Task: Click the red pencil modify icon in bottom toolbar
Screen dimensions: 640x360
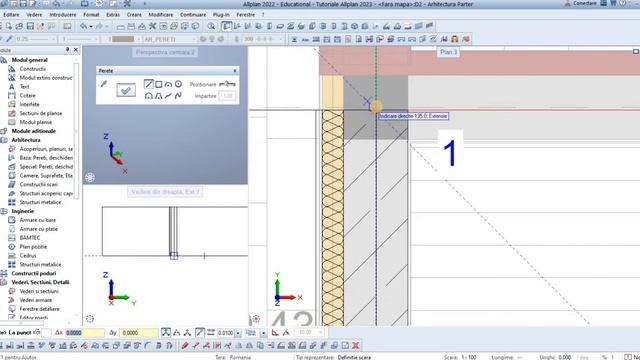Action: coord(185,345)
